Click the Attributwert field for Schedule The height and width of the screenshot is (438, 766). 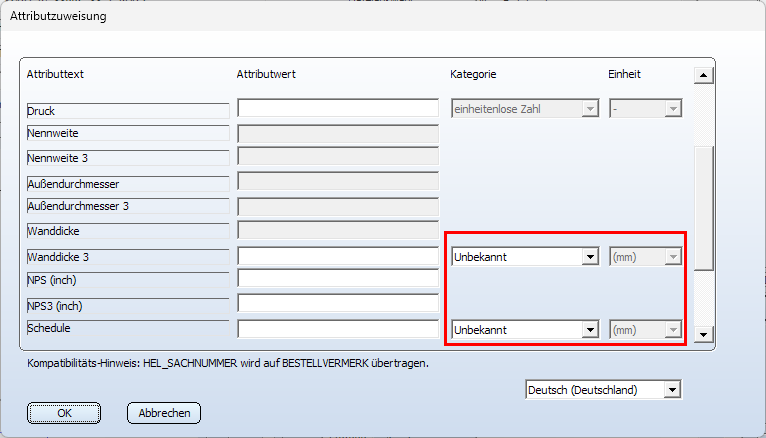tap(338, 329)
